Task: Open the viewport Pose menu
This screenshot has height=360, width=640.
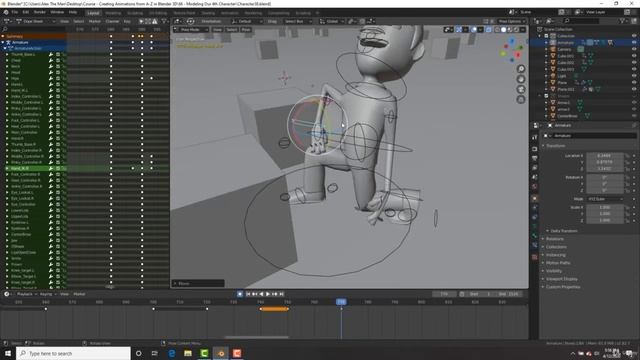Action: pos(246,30)
